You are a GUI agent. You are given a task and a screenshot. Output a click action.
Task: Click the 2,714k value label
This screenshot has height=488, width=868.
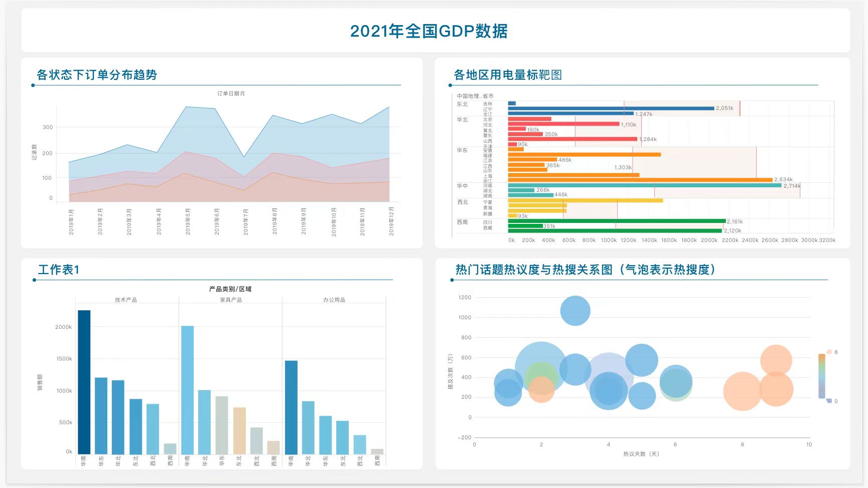pyautogui.click(x=792, y=186)
